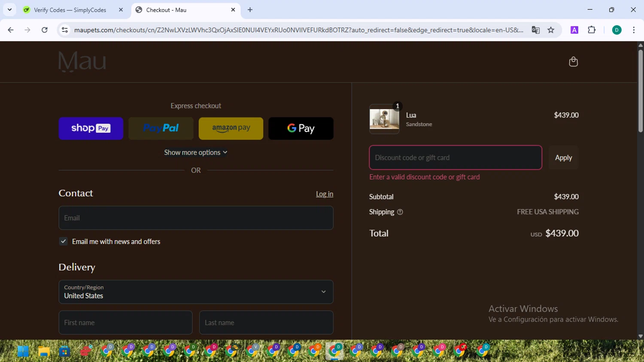Switch to Verify Codes — SimplyCodes tab

click(70, 10)
